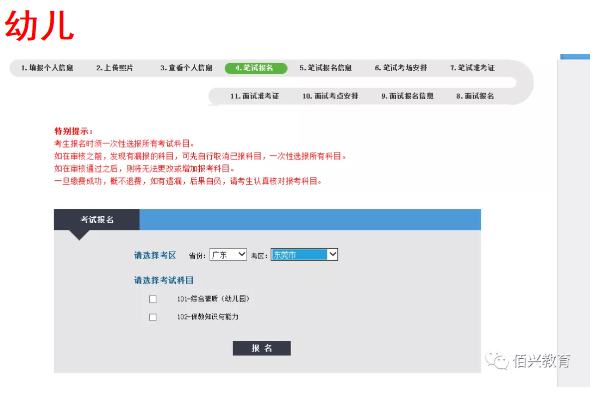This screenshot has height=397, width=599.
Task: Click the 请选择考试科目 label
Action: pos(164,280)
